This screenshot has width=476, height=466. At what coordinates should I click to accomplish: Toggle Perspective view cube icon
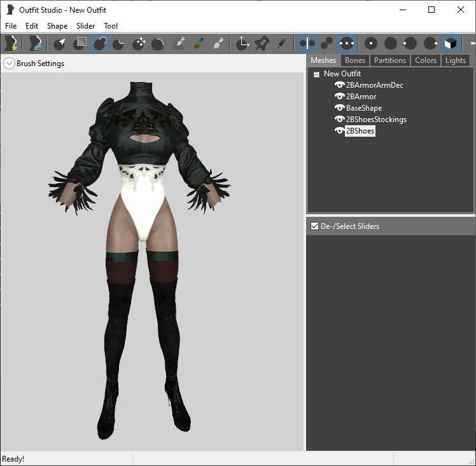click(451, 43)
